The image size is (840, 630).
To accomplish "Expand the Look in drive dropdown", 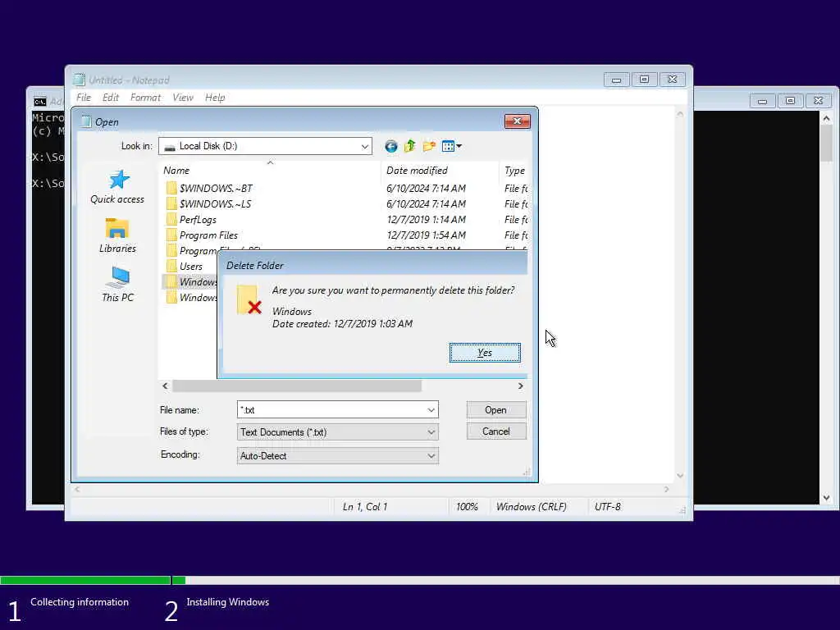I will click(364, 146).
